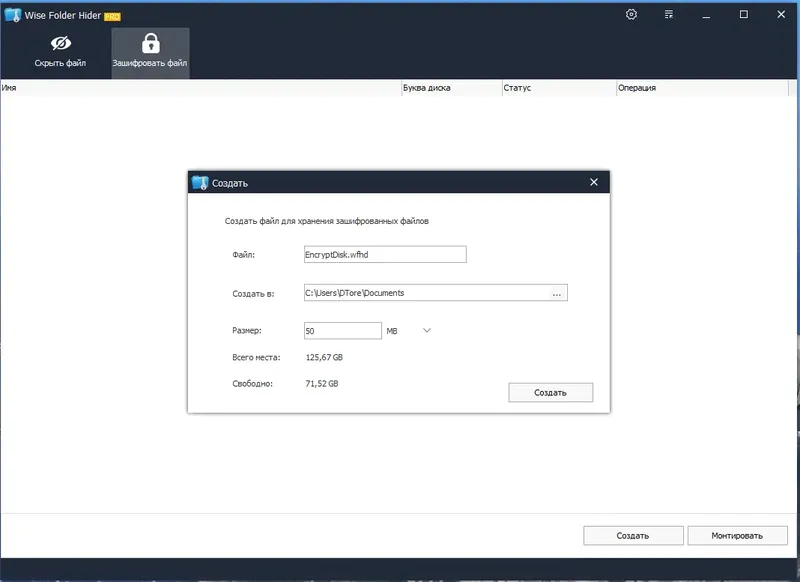Expand the MB size unit dropdown
Image resolution: width=800 pixels, height=582 pixels.
pyautogui.click(x=427, y=331)
